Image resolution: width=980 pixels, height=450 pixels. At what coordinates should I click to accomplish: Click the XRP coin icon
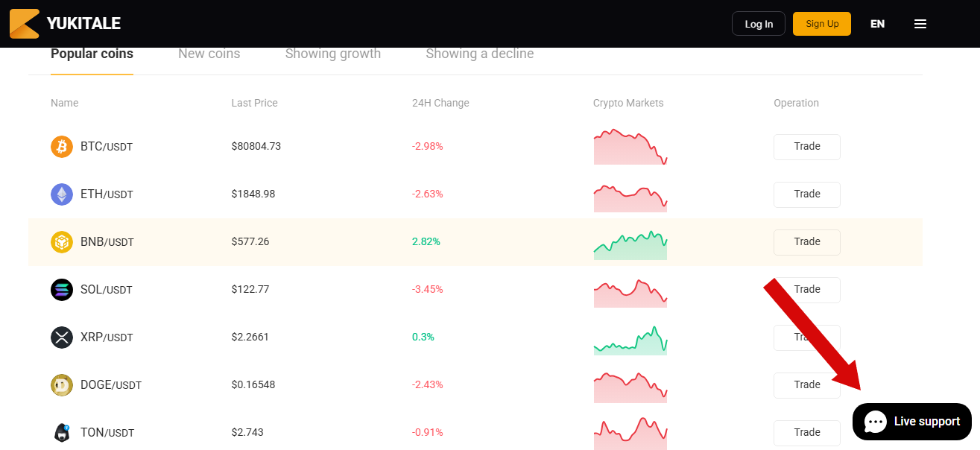(62, 337)
